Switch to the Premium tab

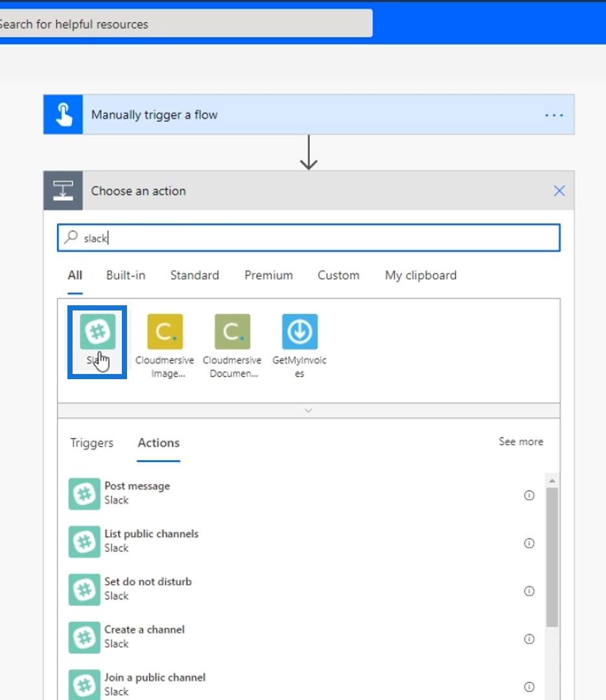point(268,275)
